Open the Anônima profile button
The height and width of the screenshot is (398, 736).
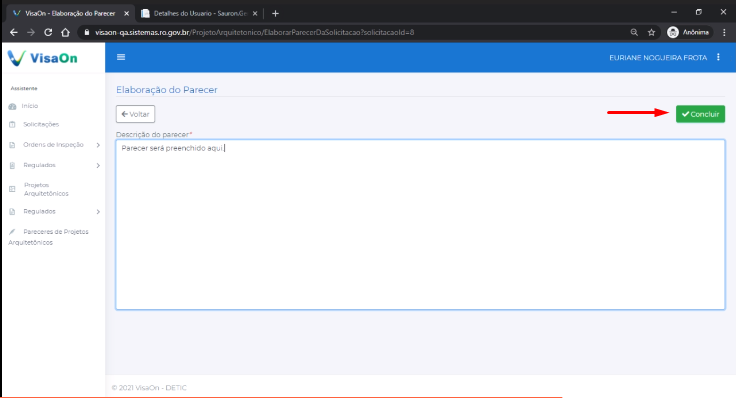[689, 32]
